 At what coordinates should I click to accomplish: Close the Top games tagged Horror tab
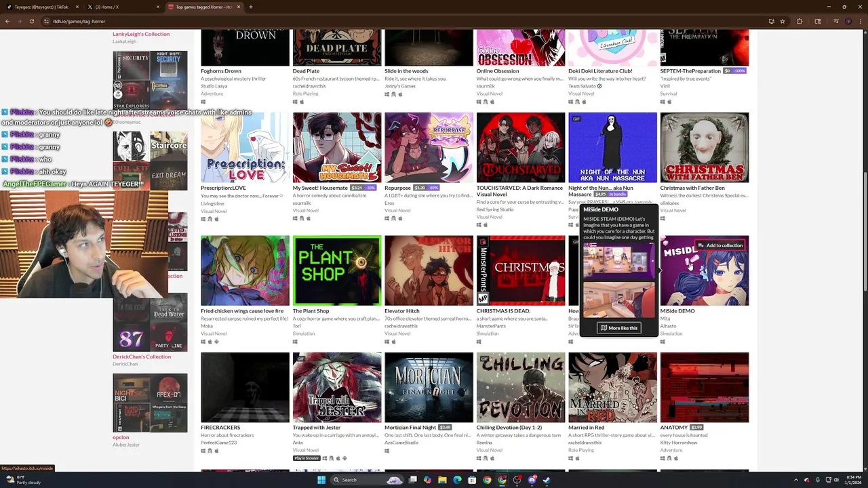pyautogui.click(x=238, y=7)
